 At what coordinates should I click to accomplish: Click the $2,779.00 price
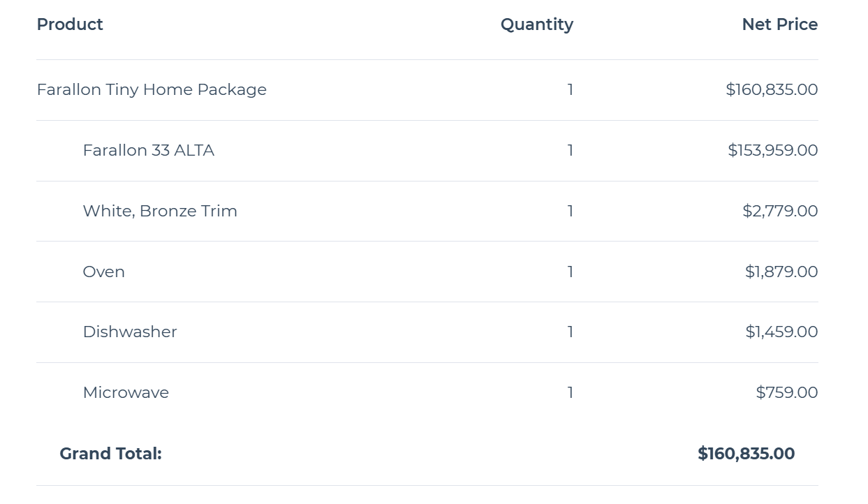780,211
